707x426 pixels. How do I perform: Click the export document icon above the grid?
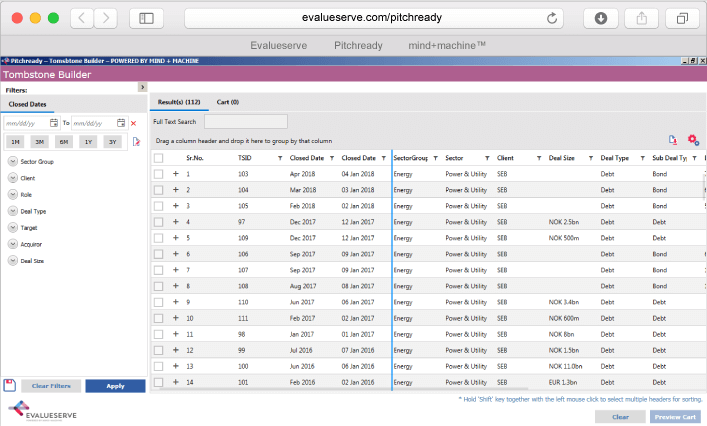[673, 140]
